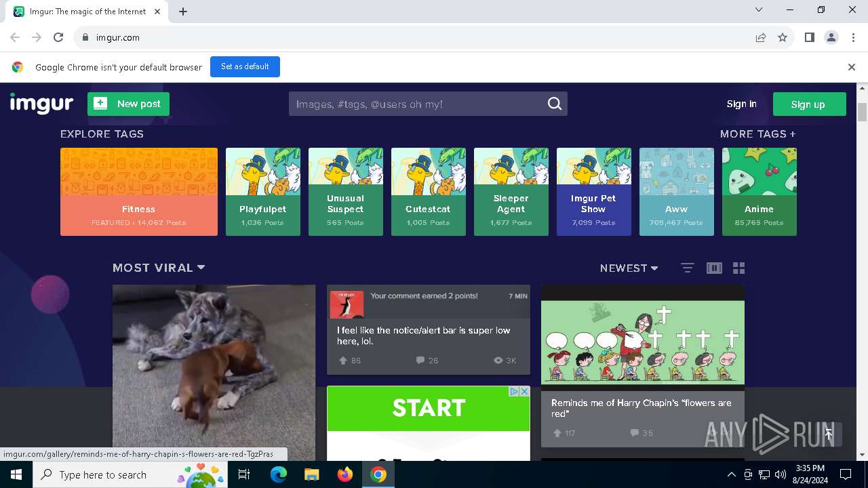Click the START ad banner
Screen dimensions: 868x488
click(429, 409)
